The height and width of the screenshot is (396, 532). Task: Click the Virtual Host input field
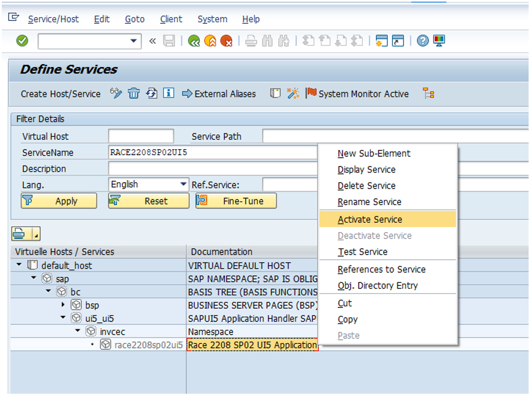(x=141, y=136)
